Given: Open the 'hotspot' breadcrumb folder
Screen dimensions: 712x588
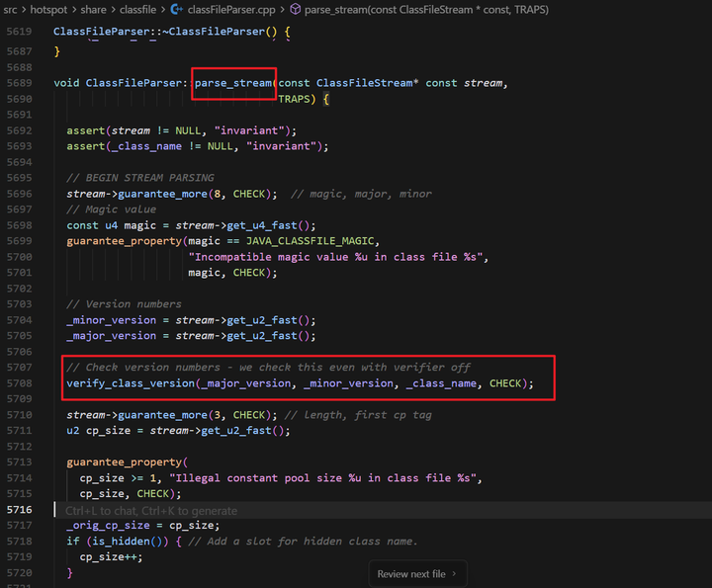Looking at the screenshot, I should (x=48, y=10).
